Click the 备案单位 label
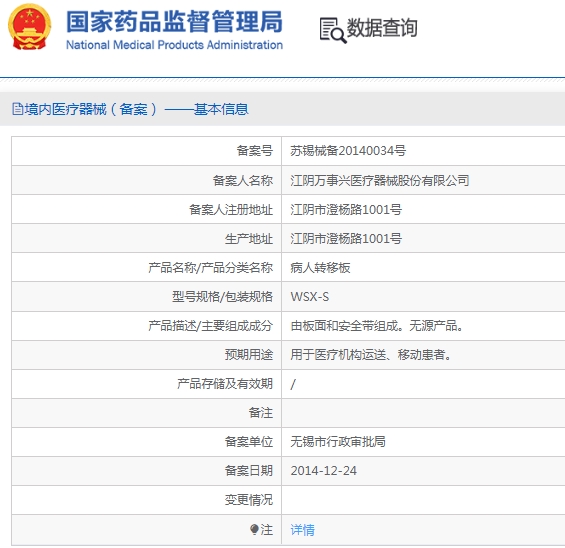Screen dimensions: 565x548 point(249,441)
